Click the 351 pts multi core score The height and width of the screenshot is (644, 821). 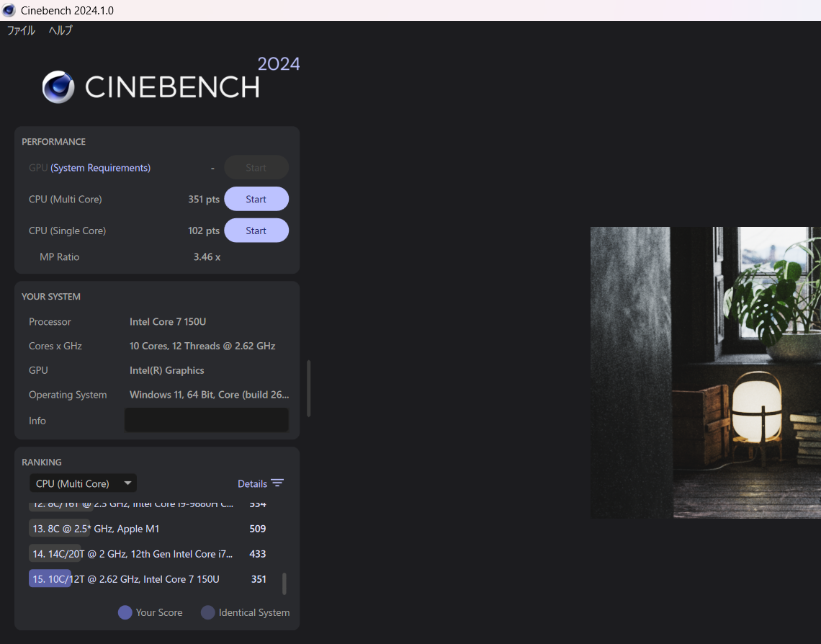click(x=204, y=199)
